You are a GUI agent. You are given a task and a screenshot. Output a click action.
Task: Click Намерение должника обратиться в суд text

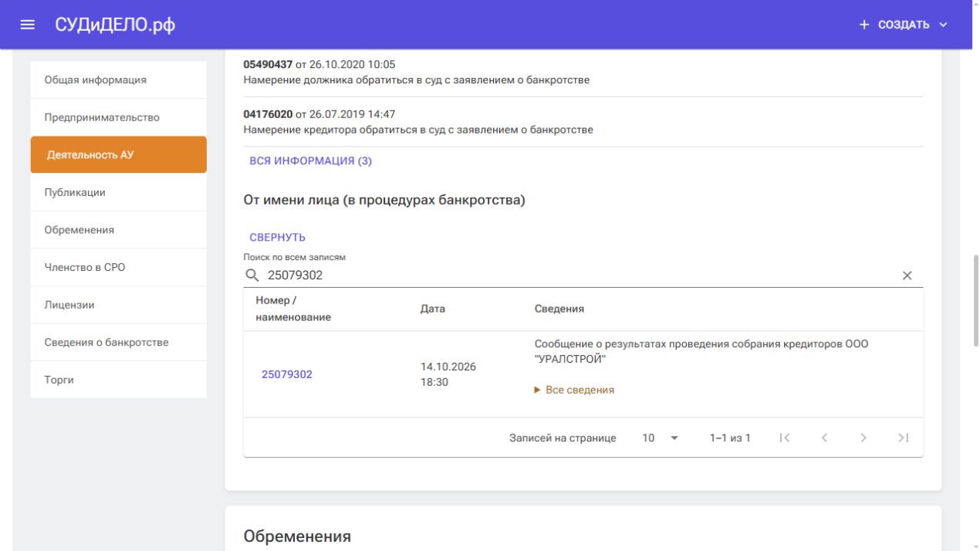point(417,80)
